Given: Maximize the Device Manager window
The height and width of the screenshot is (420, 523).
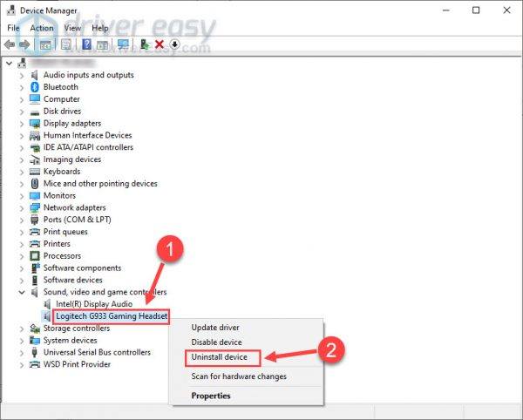Looking at the screenshot, I should (x=476, y=10).
